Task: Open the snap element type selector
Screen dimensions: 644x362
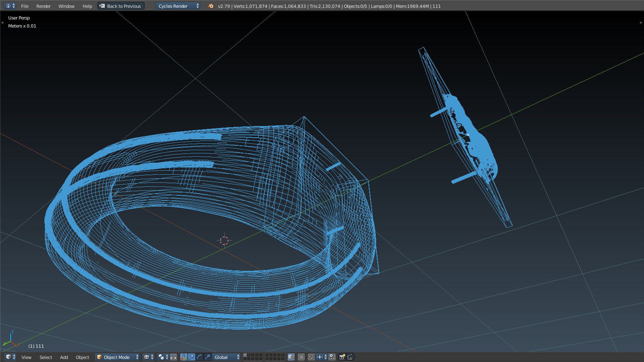Action: [322, 357]
